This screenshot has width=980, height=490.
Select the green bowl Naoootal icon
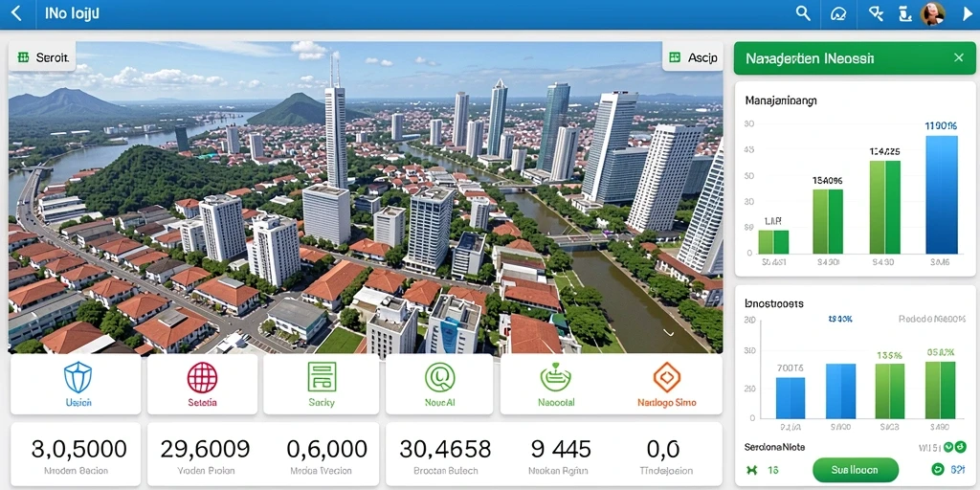click(x=556, y=377)
